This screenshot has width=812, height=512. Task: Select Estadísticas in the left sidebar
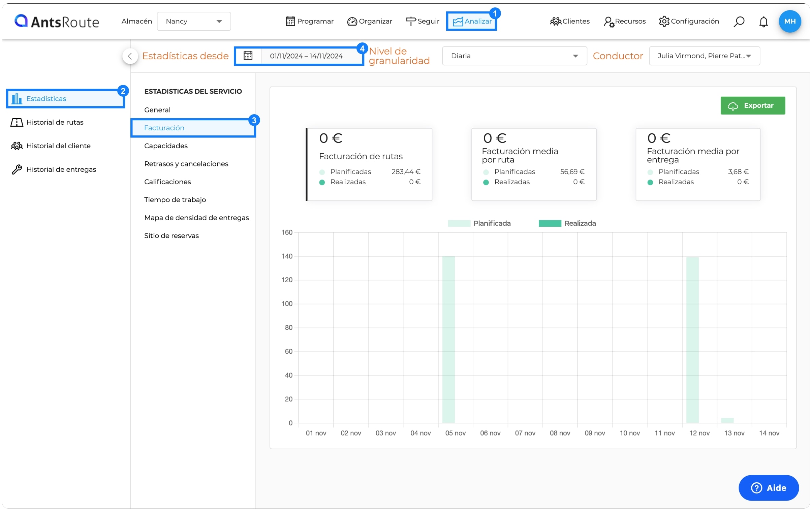click(66, 99)
